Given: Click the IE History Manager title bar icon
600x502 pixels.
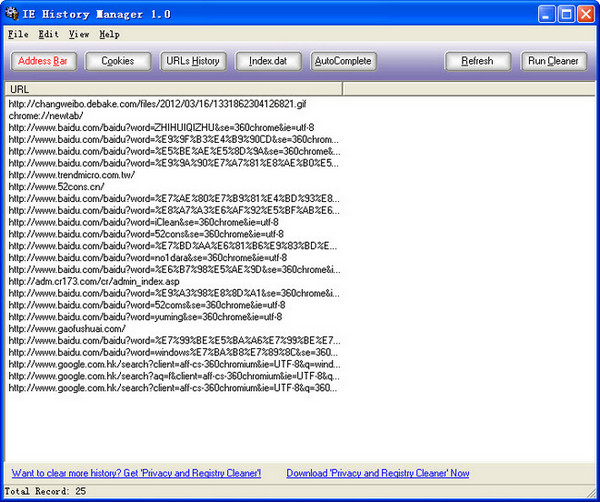Looking at the screenshot, I should [12, 14].
